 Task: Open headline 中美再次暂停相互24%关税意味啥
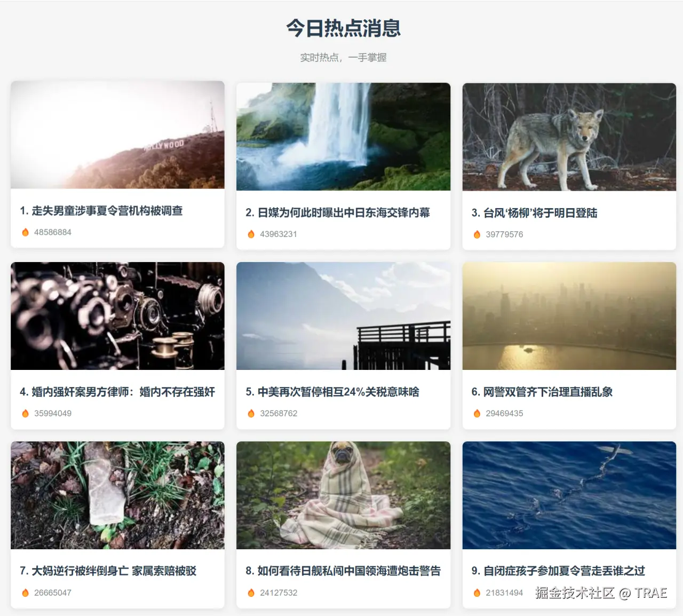[332, 392]
